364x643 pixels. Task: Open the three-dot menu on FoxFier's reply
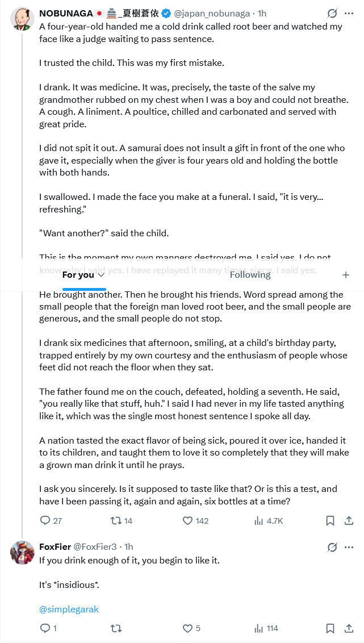click(x=349, y=548)
